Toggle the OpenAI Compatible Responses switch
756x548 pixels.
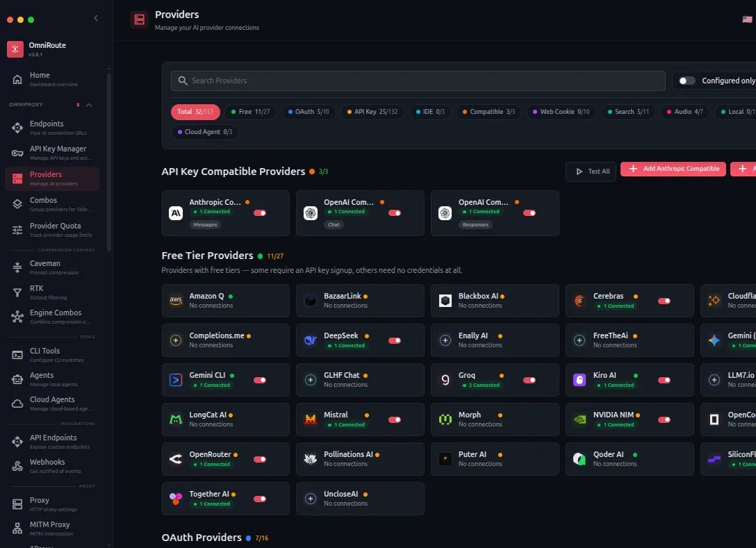[529, 213]
